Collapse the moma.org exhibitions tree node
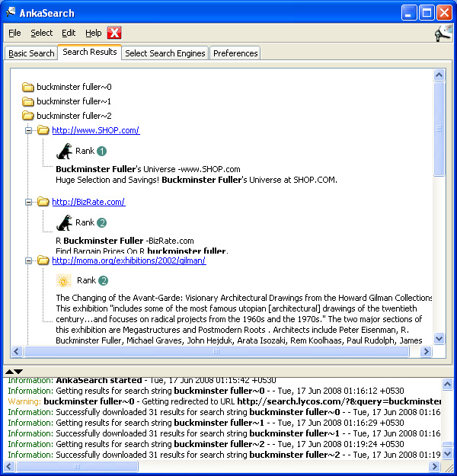Screen dimensions: 457x476 29,260
